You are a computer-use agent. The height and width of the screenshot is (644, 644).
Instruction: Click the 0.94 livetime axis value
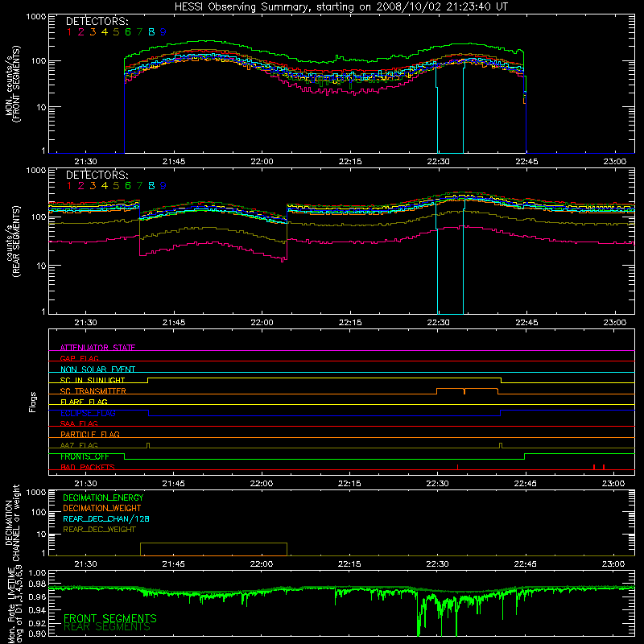(37, 609)
